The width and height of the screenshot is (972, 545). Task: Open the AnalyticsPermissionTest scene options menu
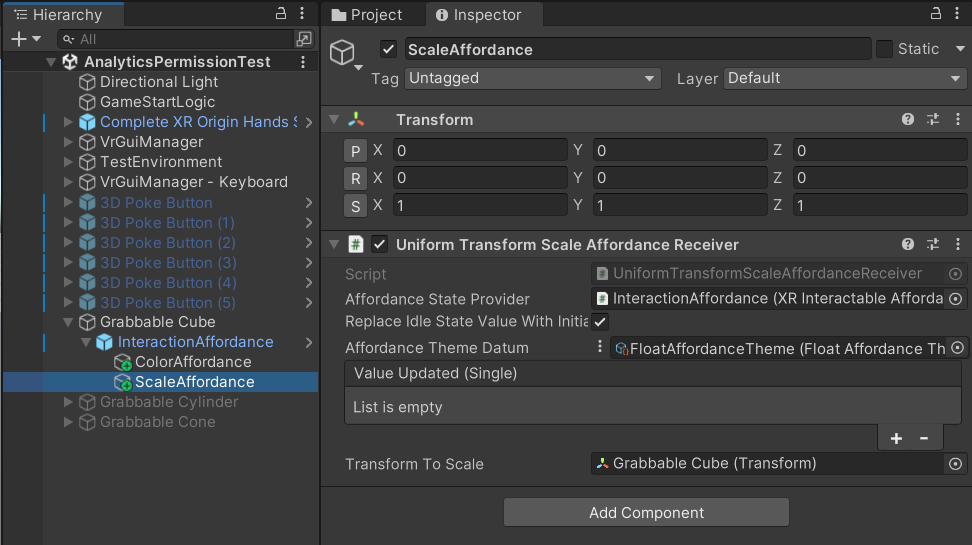(304, 62)
